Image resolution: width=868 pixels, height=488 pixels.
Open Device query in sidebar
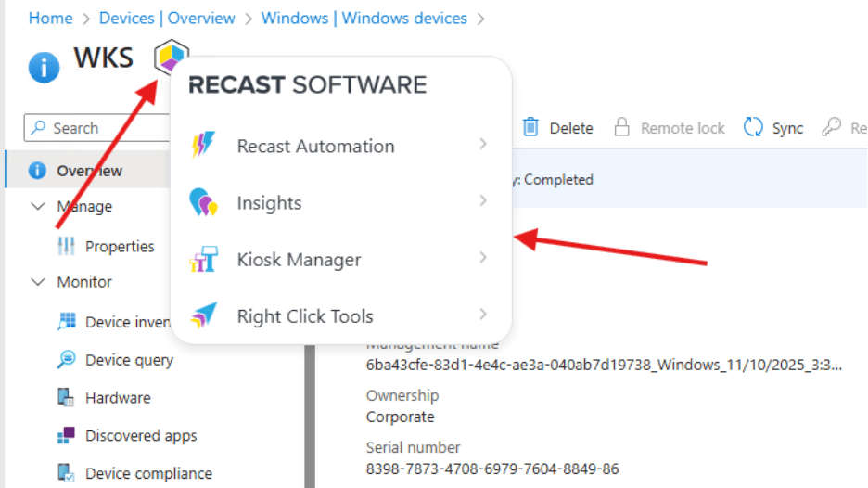(129, 360)
